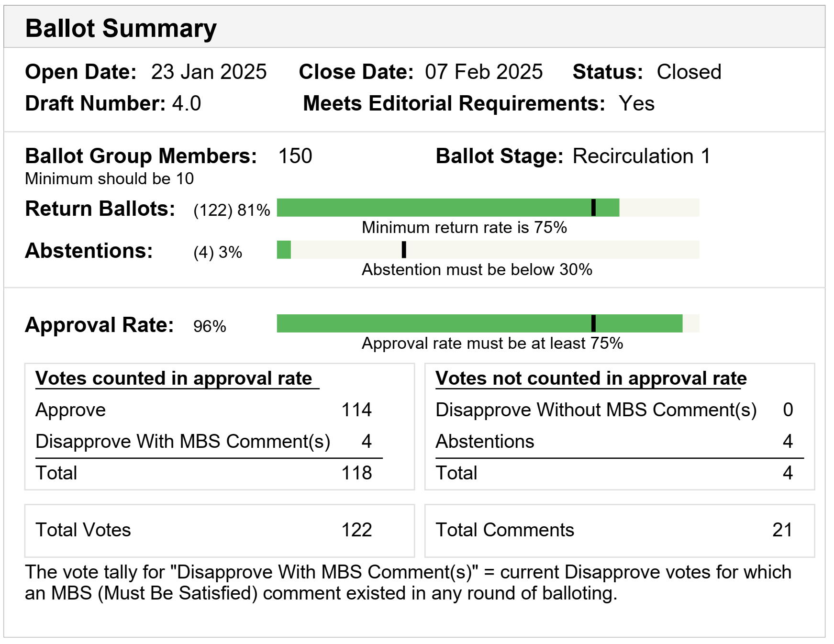Click the Draft Number value 4.0
The width and height of the screenshot is (834, 644).
tap(187, 104)
